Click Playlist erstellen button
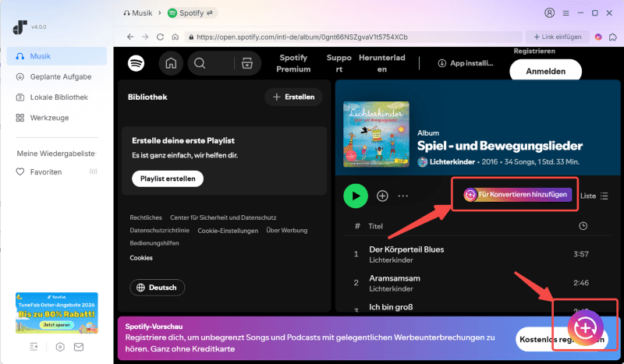 point(168,178)
